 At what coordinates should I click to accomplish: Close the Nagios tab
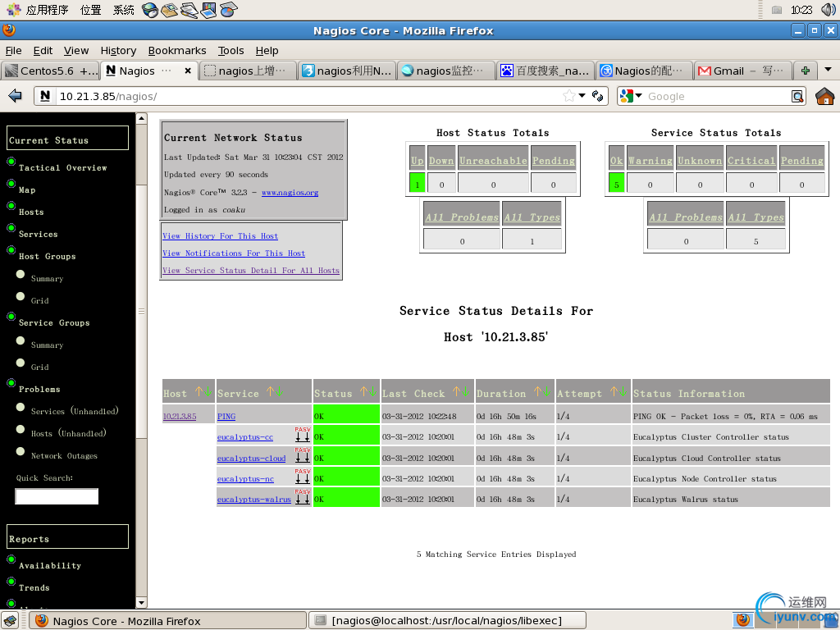point(188,71)
